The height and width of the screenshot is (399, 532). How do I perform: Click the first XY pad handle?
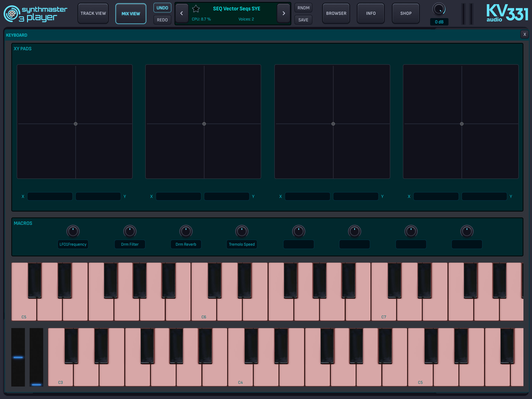coord(76,124)
